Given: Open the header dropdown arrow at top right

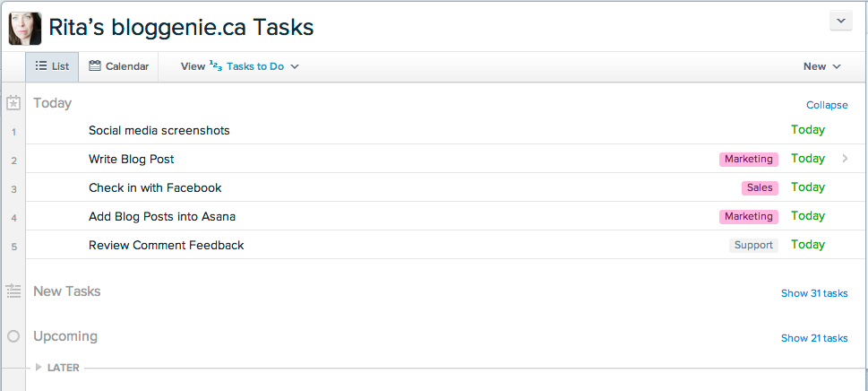Looking at the screenshot, I should (841, 21).
